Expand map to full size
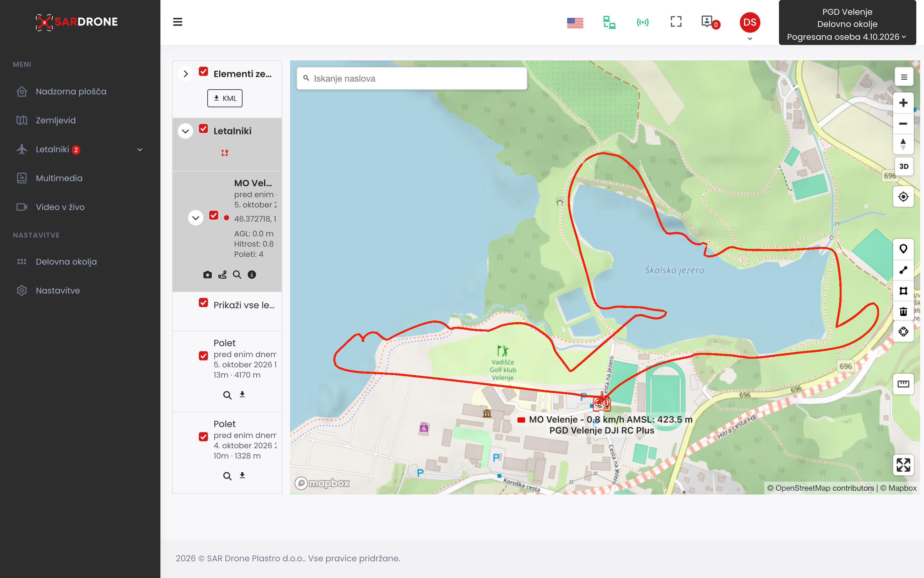This screenshot has height=578, width=924. coord(903,465)
